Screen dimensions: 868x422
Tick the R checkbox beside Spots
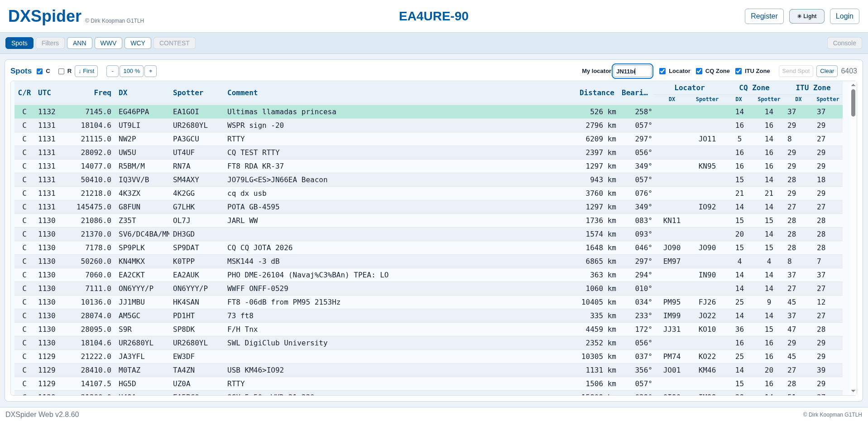(x=61, y=71)
